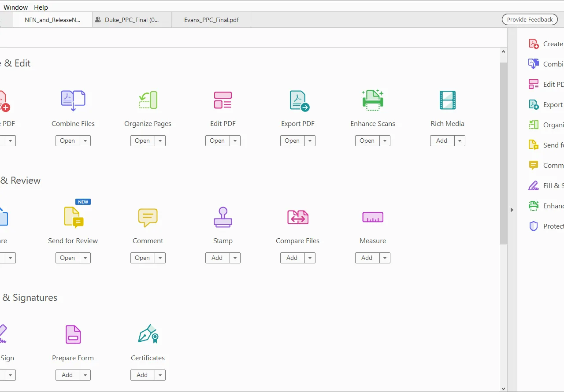Click scrollbar down arrow of tools list
564x392 pixels.
click(x=504, y=388)
